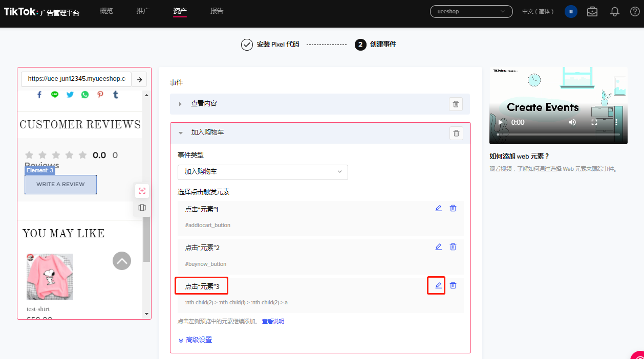This screenshot has width=644, height=359.
Task: Click the user avatar 'u'
Action: coord(571,11)
